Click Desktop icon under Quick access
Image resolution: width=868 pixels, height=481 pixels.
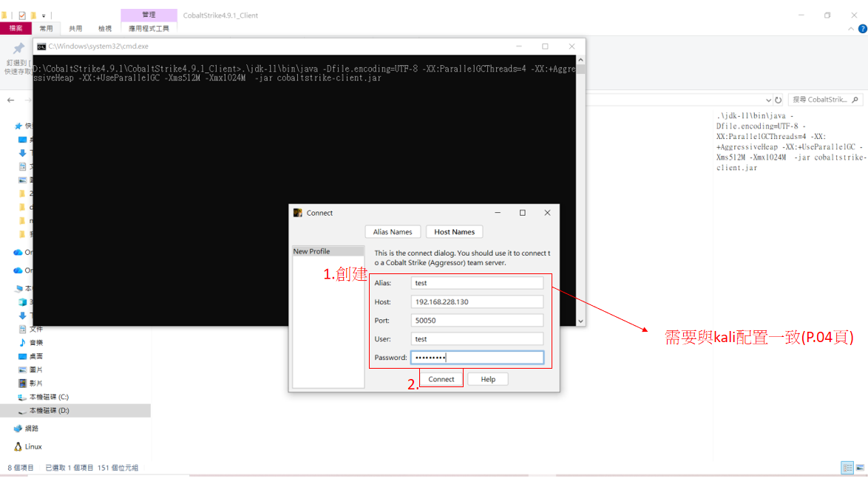coord(23,140)
